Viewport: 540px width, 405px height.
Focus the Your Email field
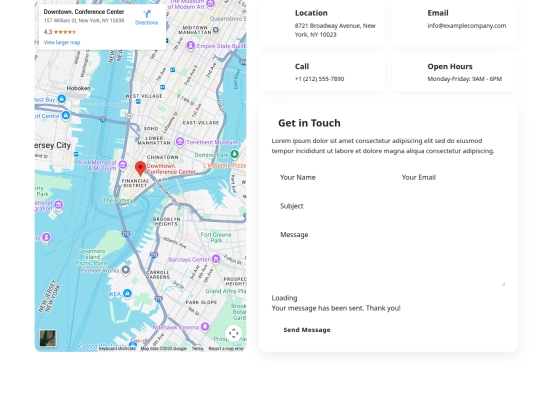pos(449,177)
